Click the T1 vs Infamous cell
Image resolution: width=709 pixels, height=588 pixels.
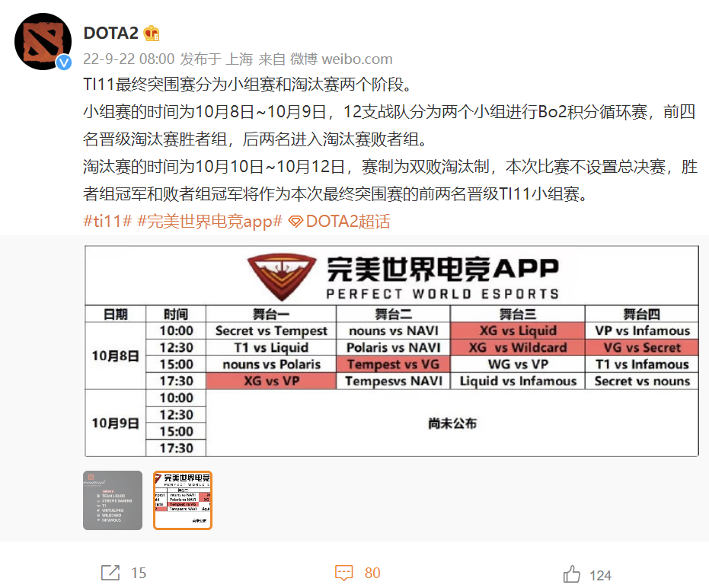tap(642, 364)
